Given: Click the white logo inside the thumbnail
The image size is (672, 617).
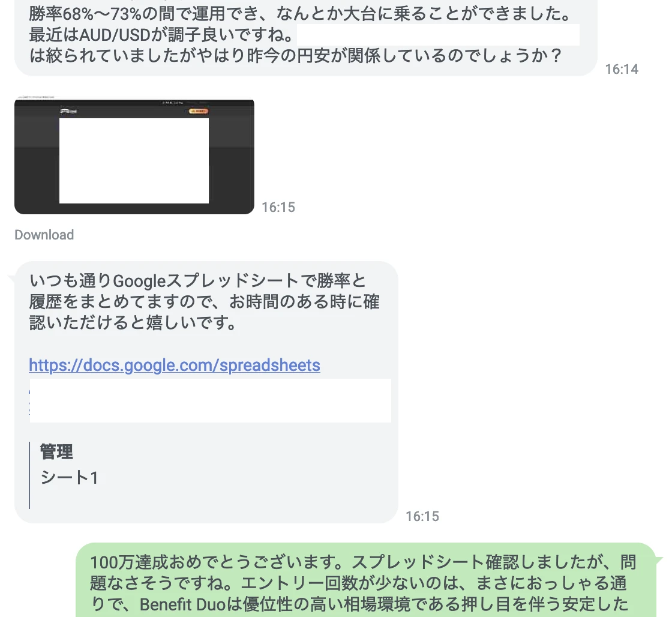Looking at the screenshot, I should pos(68,111).
